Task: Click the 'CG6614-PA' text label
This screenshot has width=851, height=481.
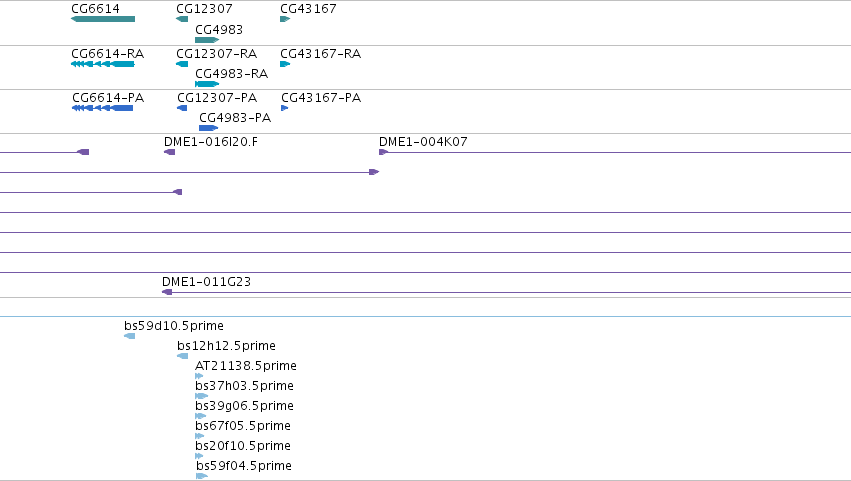Action: click(108, 98)
